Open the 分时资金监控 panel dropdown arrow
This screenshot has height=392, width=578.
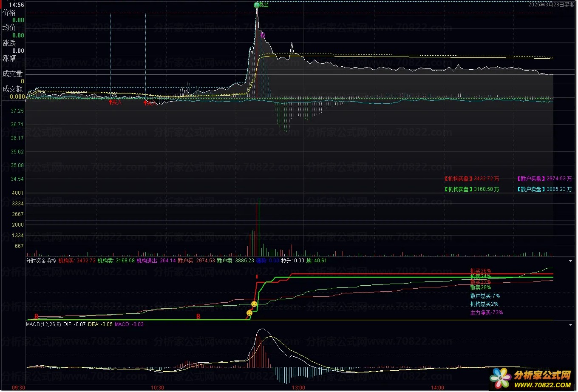click(x=571, y=261)
